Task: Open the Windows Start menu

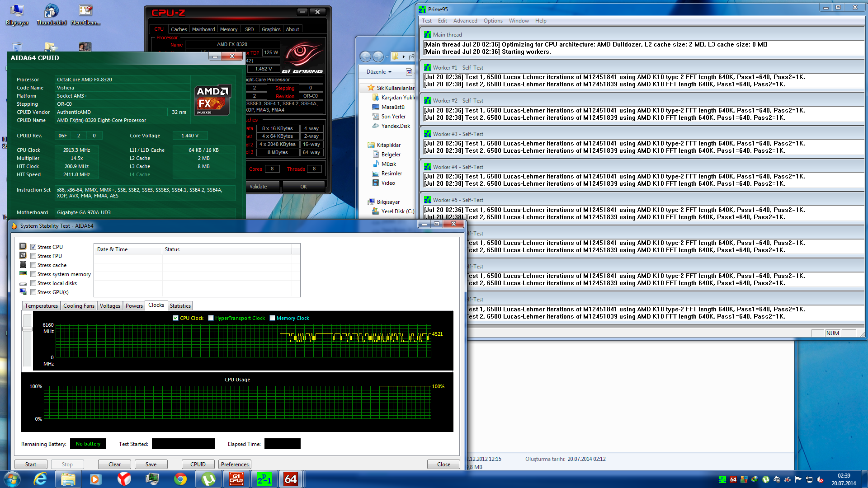Action: (12, 479)
